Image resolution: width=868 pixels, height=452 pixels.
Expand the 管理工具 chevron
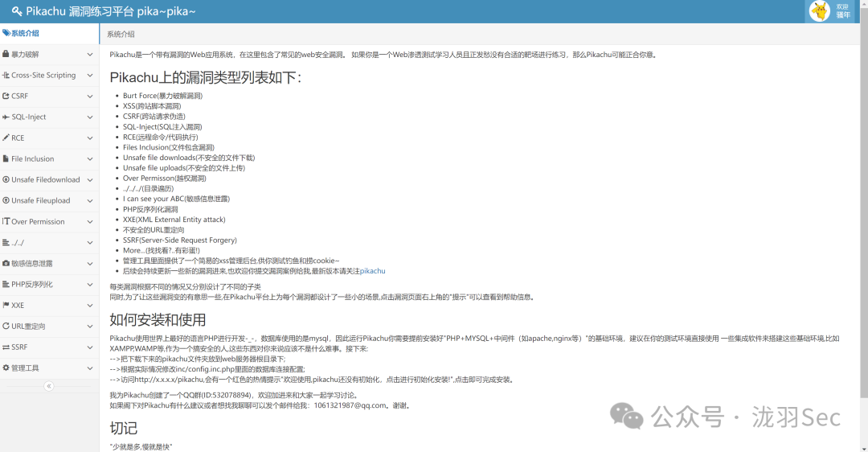click(90, 368)
